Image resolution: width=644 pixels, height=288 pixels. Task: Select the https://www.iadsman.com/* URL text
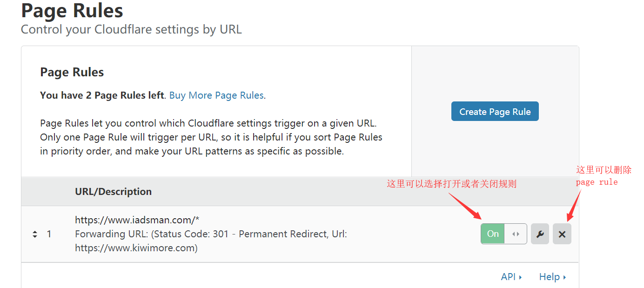137,220
